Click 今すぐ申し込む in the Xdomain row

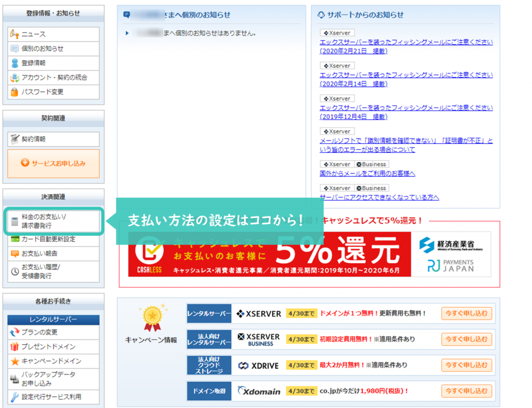click(x=467, y=391)
